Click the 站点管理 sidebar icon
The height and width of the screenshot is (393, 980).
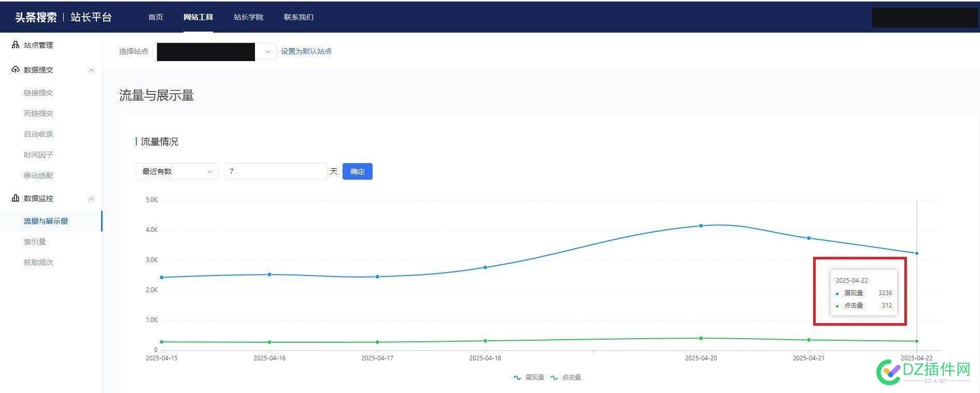point(16,45)
